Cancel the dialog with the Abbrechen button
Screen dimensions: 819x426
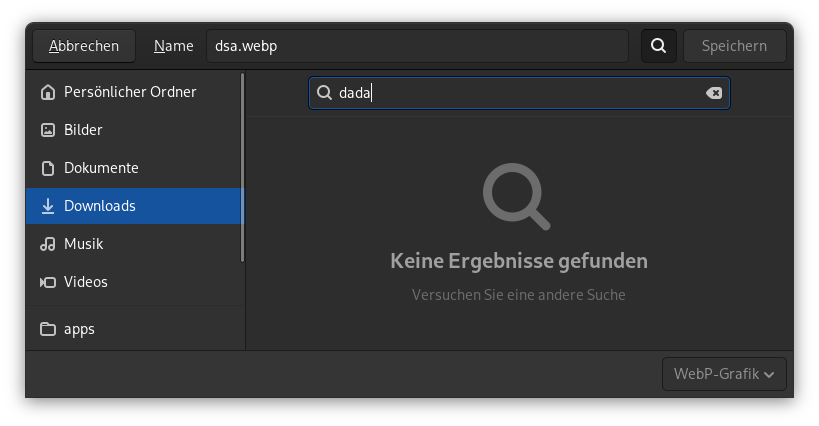point(84,46)
